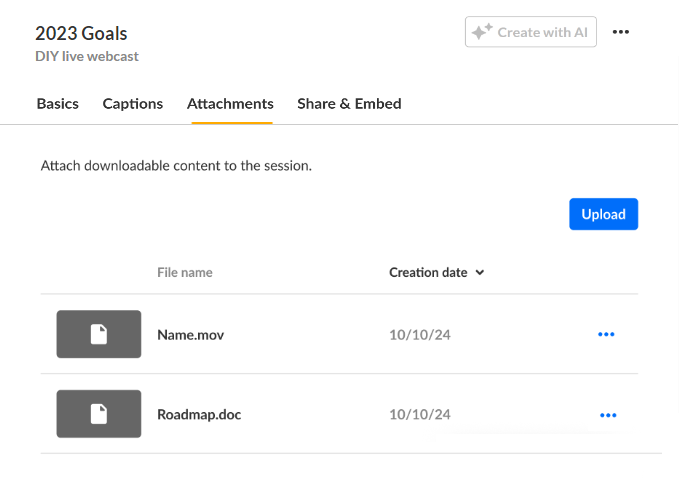
Task: Click the file icon thumbnail for Name.mov
Action: 99,334
